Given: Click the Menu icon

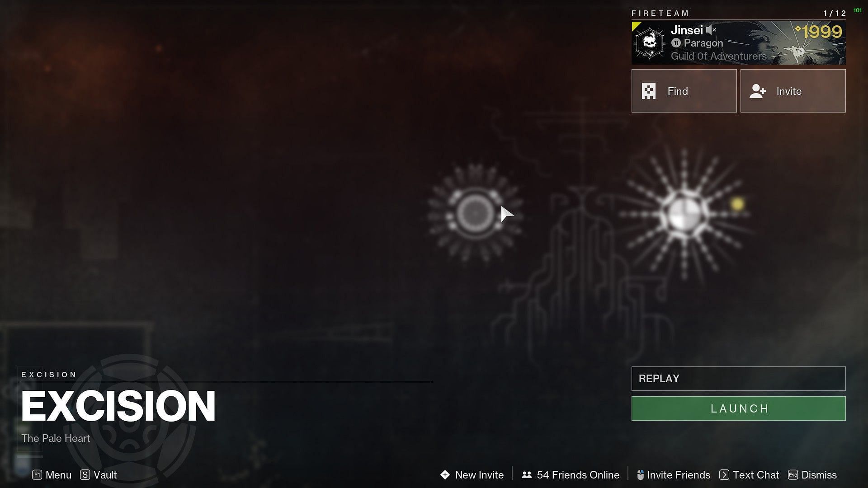Looking at the screenshot, I should (37, 475).
